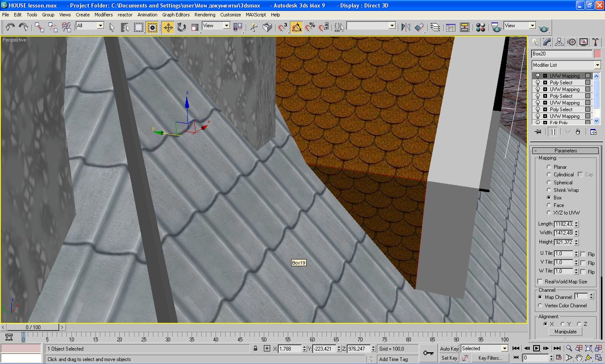Toggle the 3D Snaps magnet icon
This screenshot has width=605, height=364.
pyautogui.click(x=283, y=27)
